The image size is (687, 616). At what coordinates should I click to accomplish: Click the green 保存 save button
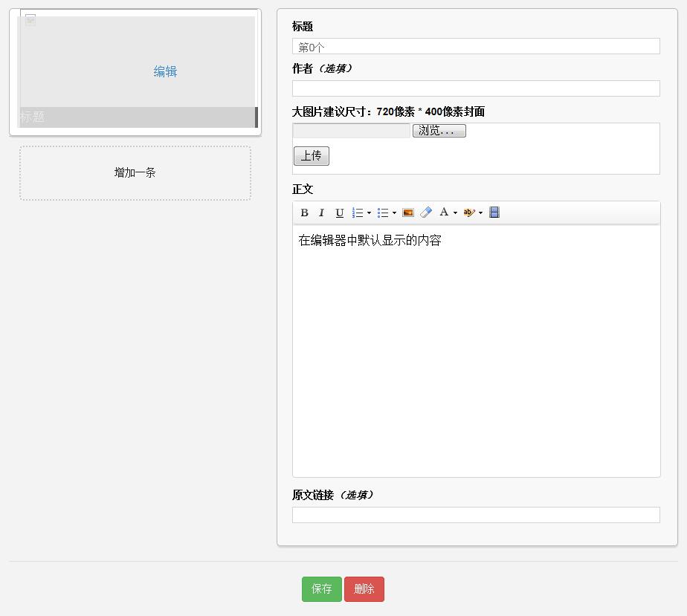pos(322,589)
